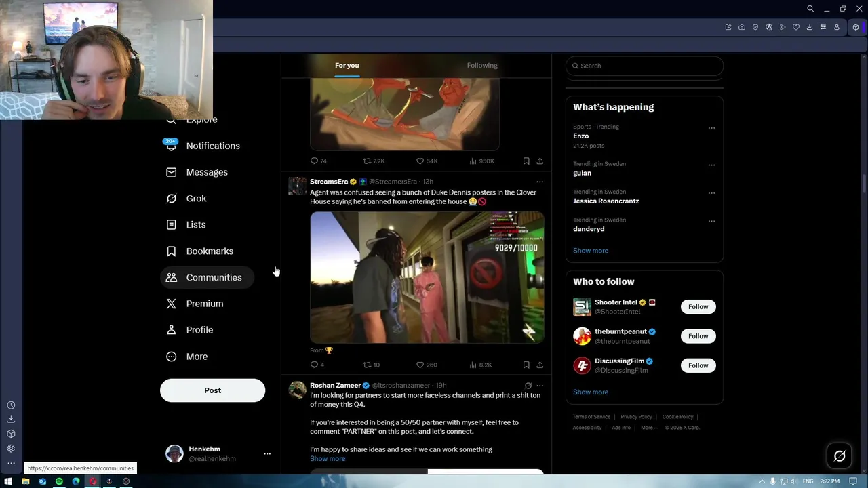Open browser profile account icon

coord(837,27)
